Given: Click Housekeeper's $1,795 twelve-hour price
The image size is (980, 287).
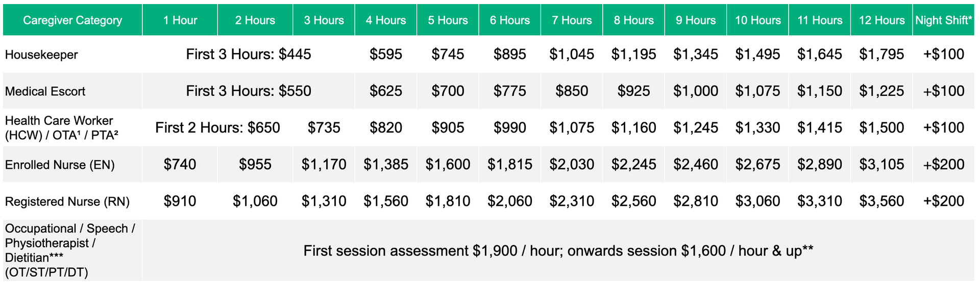Looking at the screenshot, I should tap(881, 54).
